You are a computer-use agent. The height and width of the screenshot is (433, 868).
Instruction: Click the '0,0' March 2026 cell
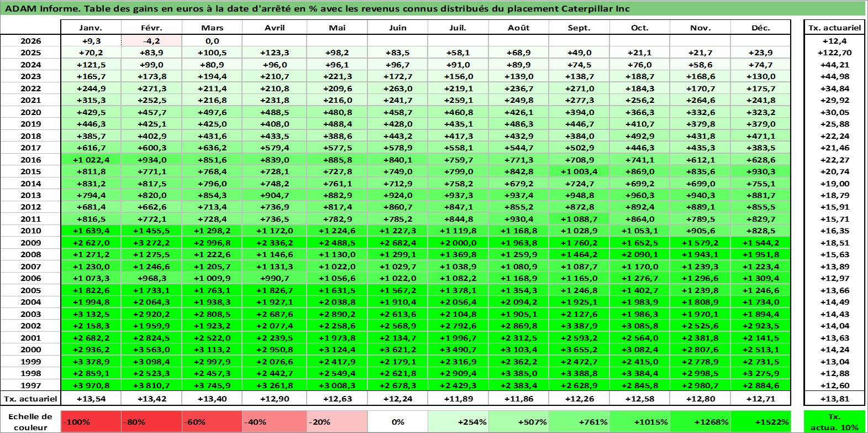point(212,41)
